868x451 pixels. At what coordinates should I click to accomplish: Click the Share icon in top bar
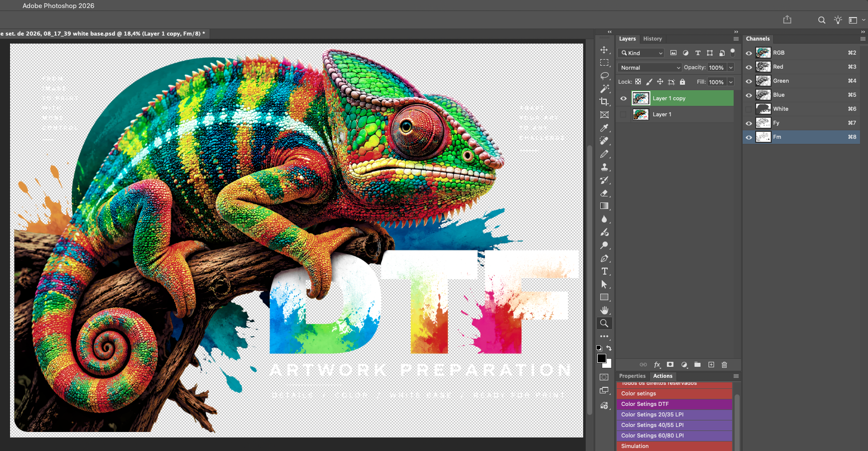(x=787, y=20)
